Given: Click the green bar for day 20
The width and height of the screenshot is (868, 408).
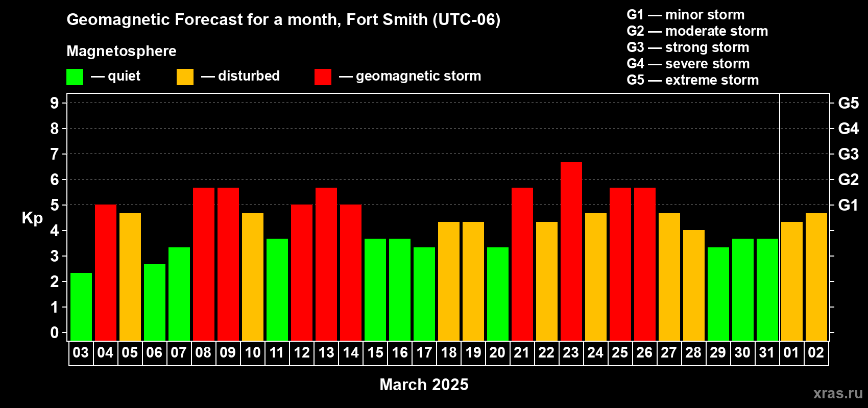Looking at the screenshot, I should (498, 294).
